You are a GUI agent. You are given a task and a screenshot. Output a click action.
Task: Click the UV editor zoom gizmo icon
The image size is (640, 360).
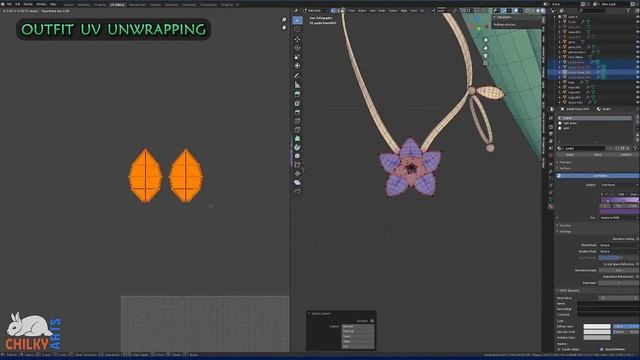(x=284, y=20)
